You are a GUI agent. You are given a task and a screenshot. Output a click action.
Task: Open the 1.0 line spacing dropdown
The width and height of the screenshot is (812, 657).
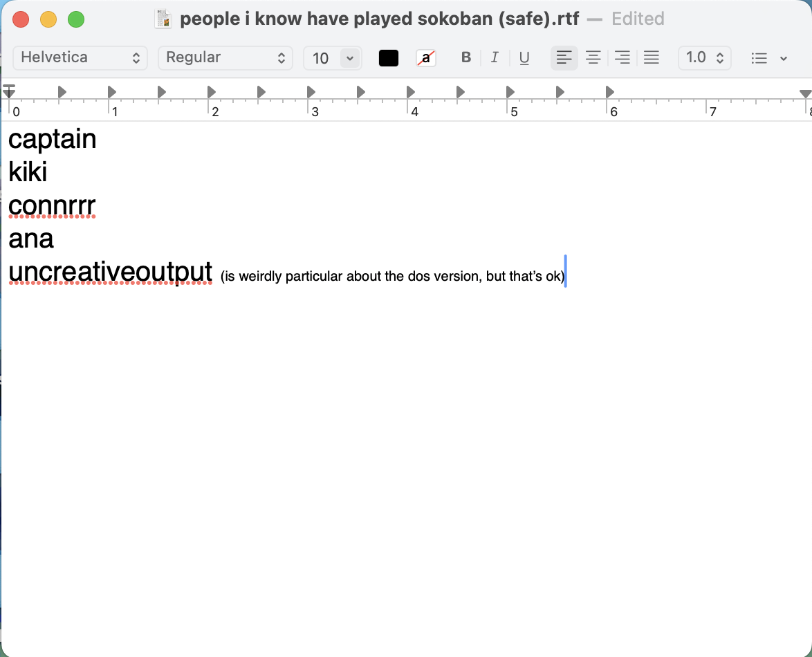point(704,57)
